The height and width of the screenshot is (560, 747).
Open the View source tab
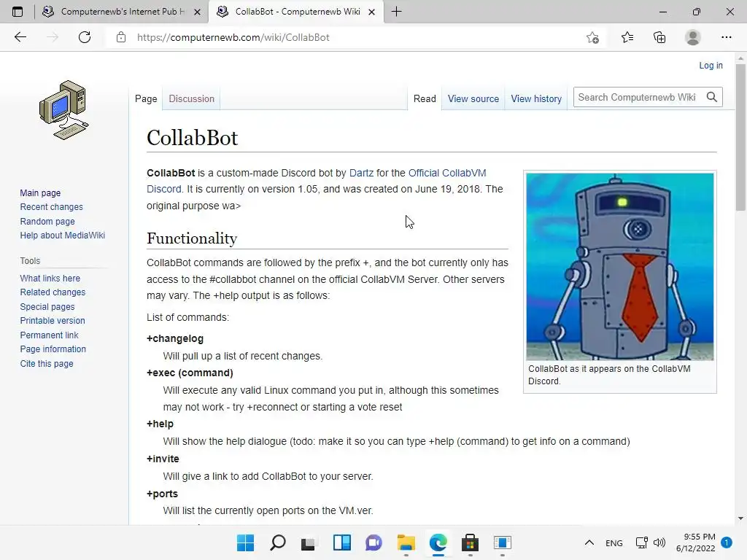[473, 98]
